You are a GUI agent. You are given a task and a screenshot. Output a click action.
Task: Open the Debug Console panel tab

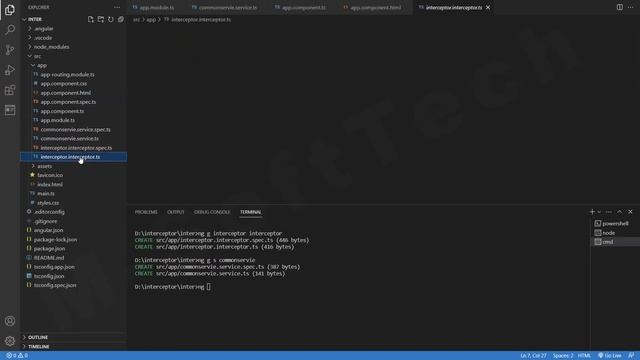tap(212, 212)
